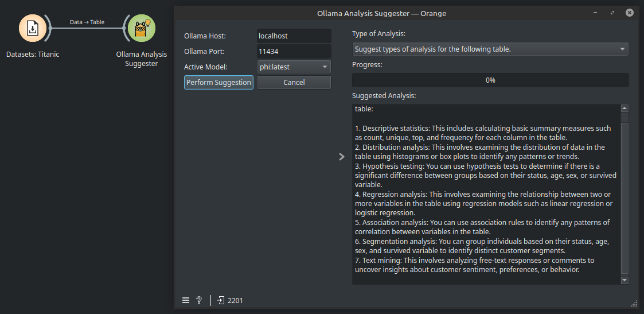Click the Ollama Port: label
Screen dimensions: 644x314
205,52
